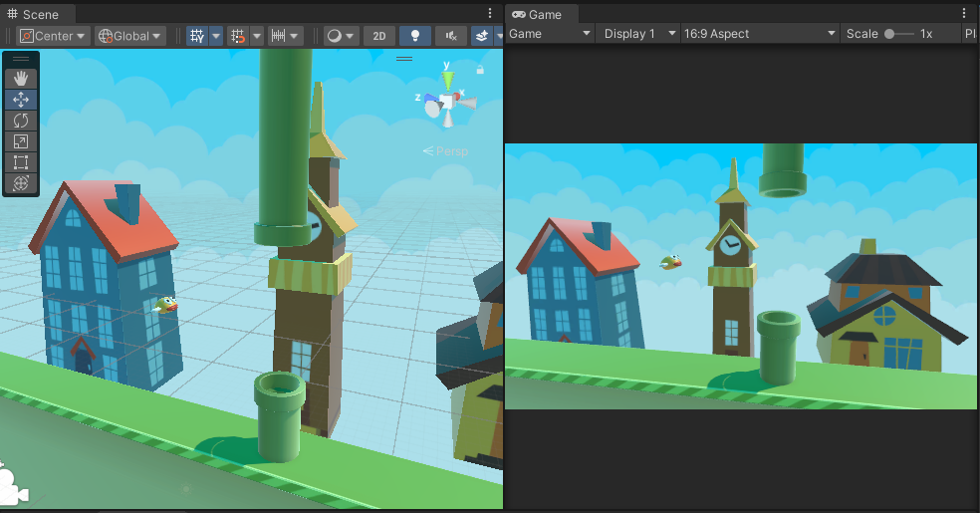Image resolution: width=980 pixels, height=513 pixels.
Task: Open grid visibility options dropdown arrow
Action: pyautogui.click(x=216, y=36)
